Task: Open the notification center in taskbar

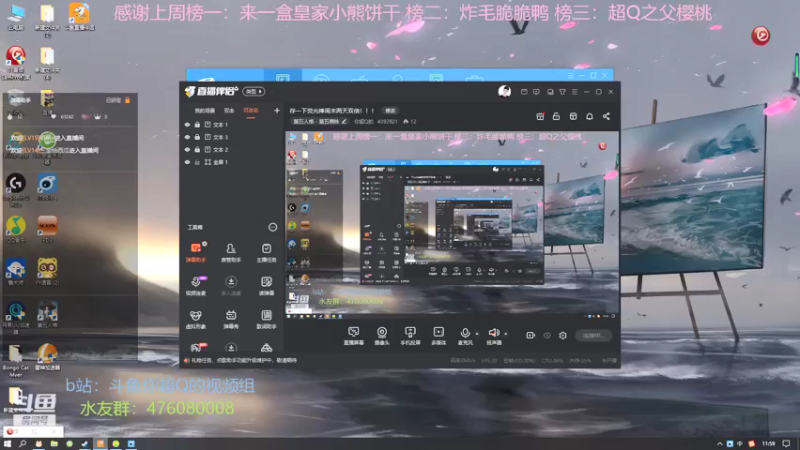Action: 787,444
